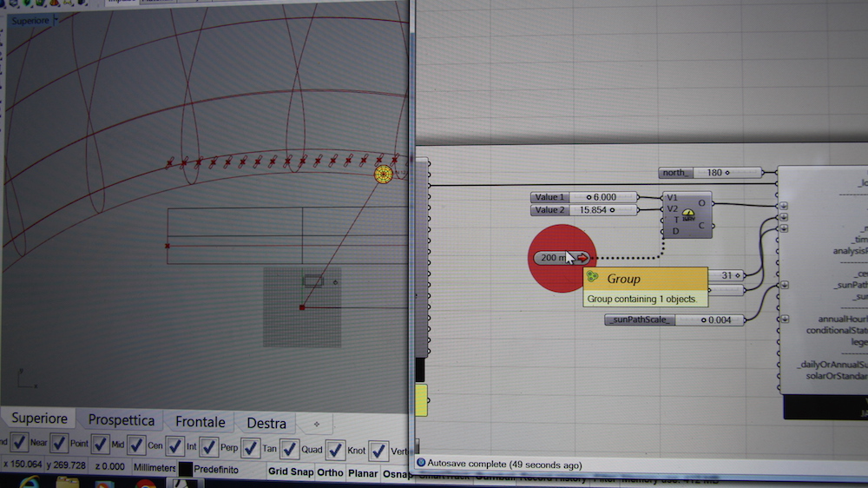Toggle the Int object snap checkbox
Image resolution: width=868 pixels, height=488 pixels.
click(x=175, y=445)
